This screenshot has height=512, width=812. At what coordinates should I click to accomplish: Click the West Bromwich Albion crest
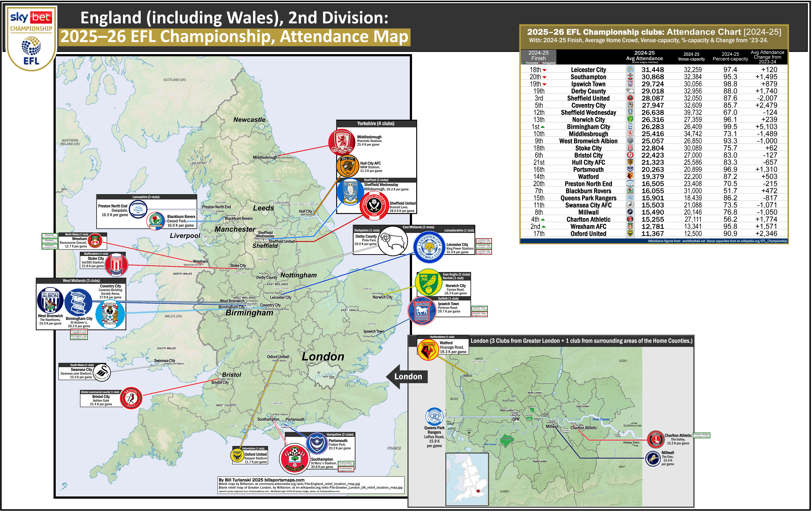tap(50, 301)
